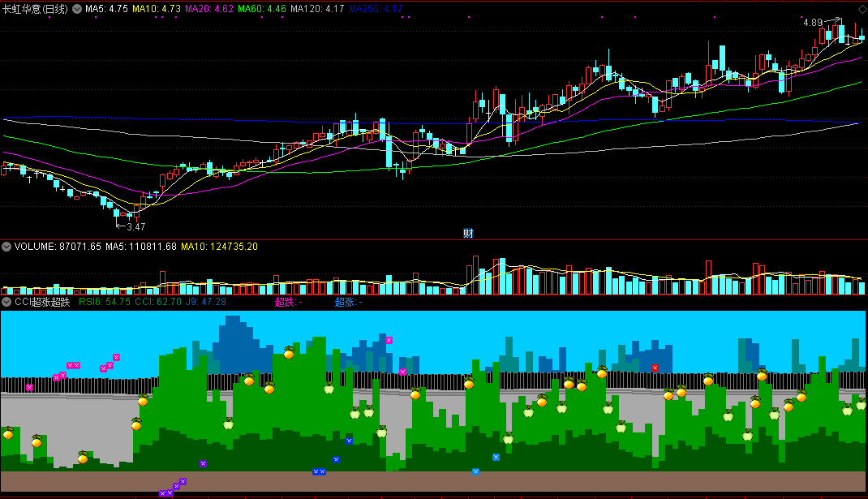Click volume MA10: 124735.20 value

[219, 247]
